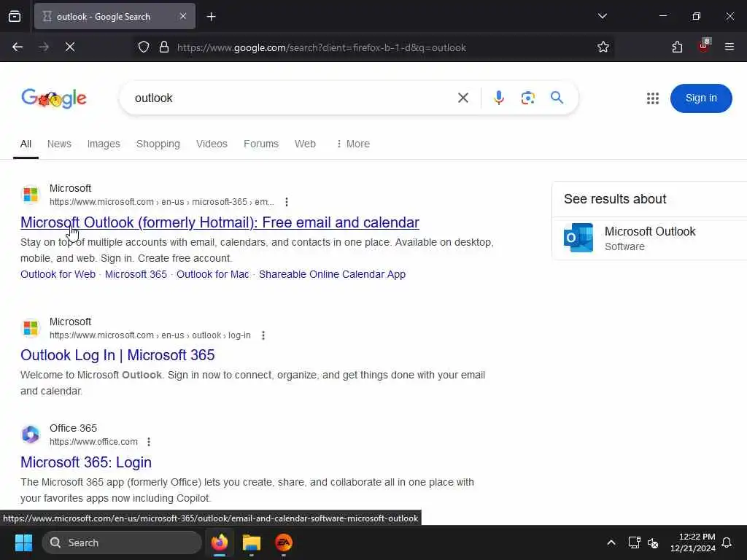
Task: Open tracking protection shield icon
Action: (x=144, y=47)
